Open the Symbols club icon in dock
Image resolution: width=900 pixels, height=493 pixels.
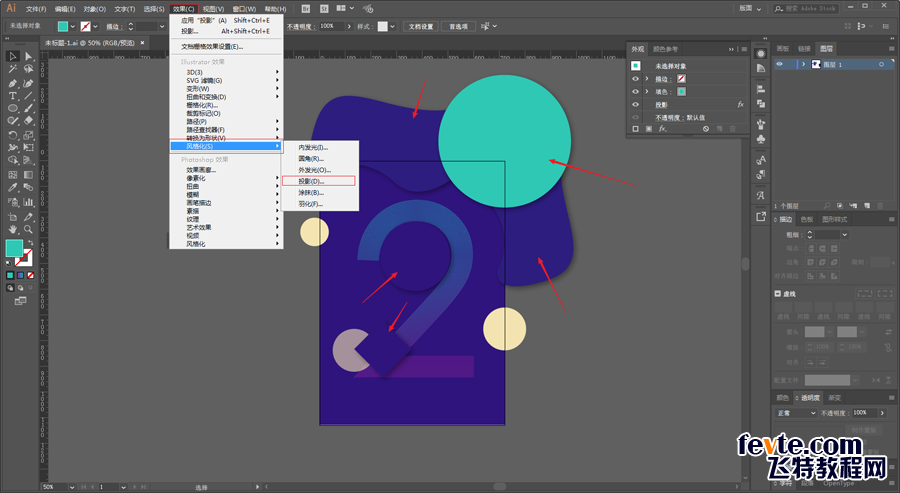(x=761, y=139)
